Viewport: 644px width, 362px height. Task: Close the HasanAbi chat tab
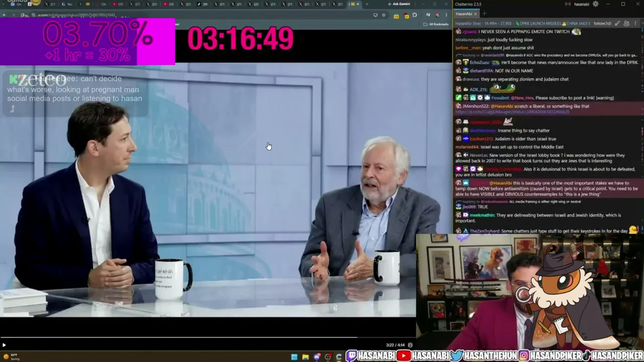click(x=475, y=14)
